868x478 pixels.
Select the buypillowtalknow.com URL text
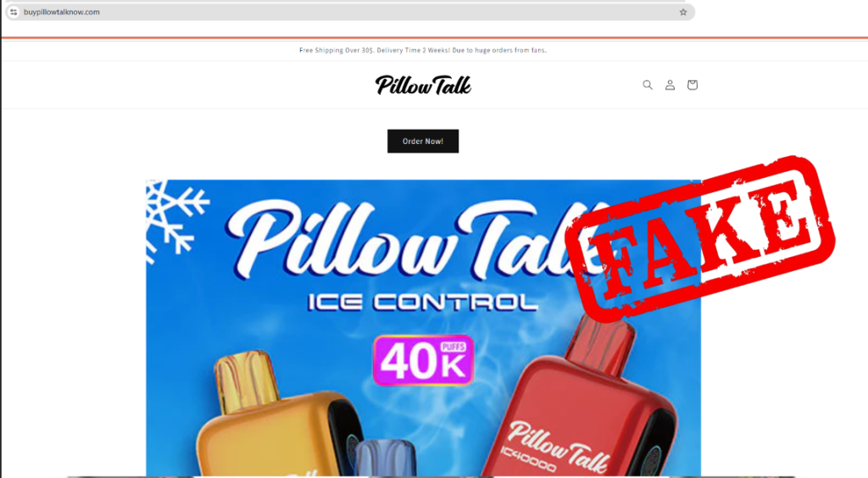coord(61,12)
